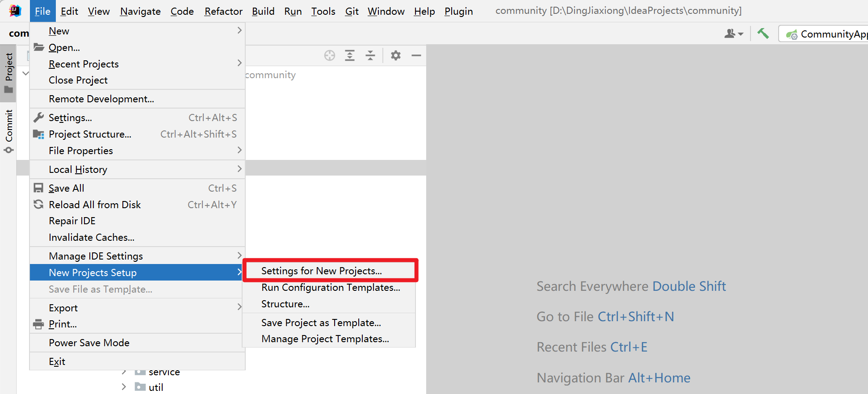Click the Build project hammer icon

pos(763,34)
